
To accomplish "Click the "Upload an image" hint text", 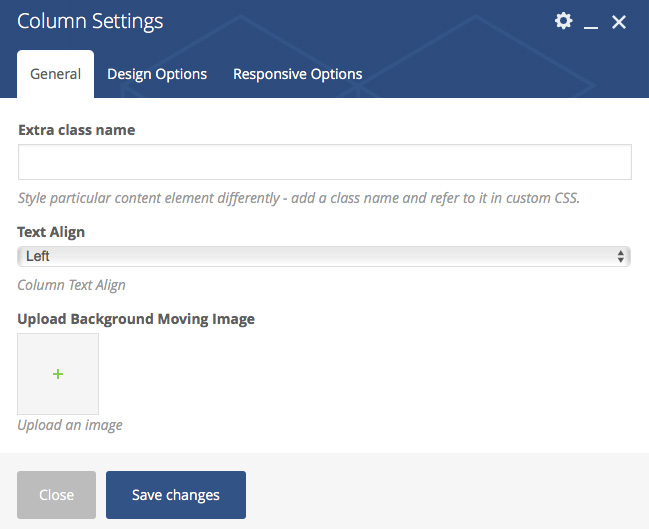I will [70, 425].
